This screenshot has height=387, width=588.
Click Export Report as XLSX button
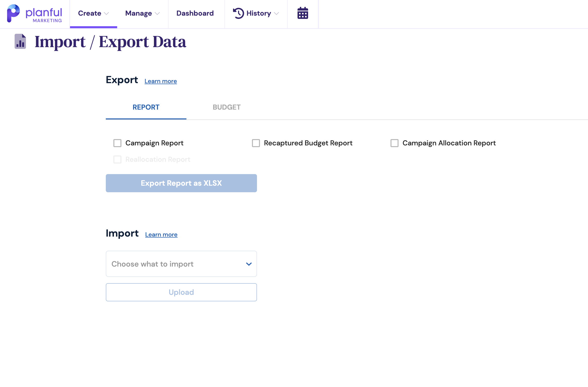point(181,183)
